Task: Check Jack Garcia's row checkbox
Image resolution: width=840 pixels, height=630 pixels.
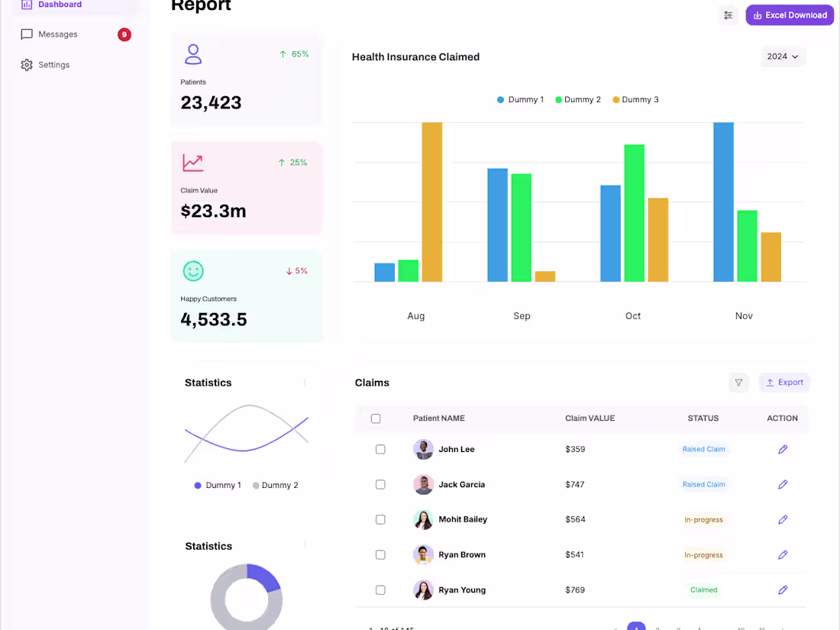Action: [x=380, y=484]
